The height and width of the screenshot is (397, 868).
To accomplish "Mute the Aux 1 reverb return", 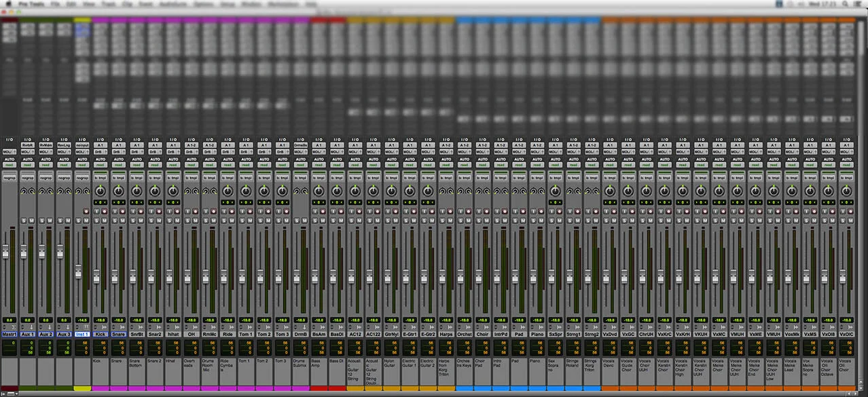I will [x=31, y=221].
